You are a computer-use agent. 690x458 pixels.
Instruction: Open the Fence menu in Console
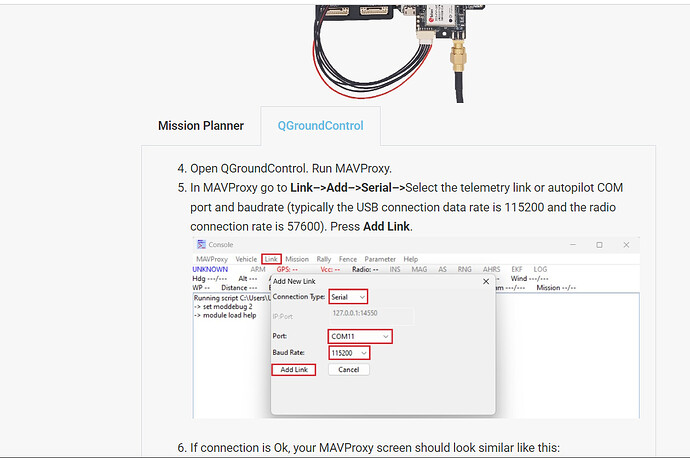coord(348,259)
